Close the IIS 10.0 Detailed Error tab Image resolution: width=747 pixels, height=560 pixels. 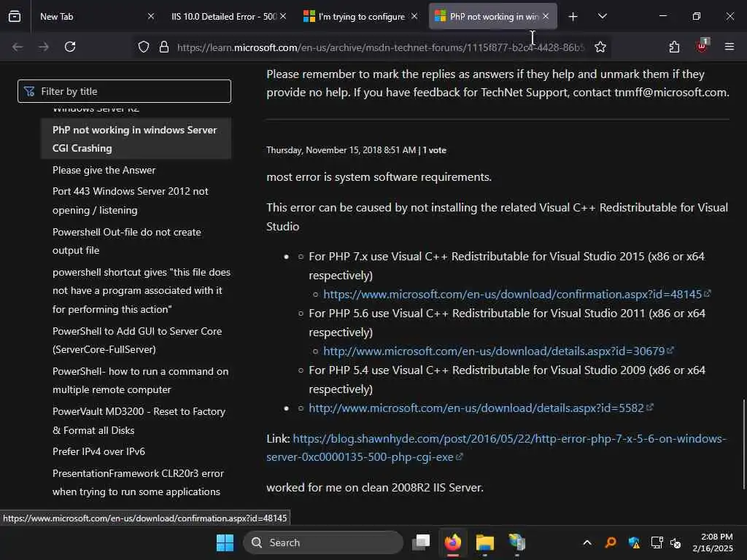tap(283, 17)
